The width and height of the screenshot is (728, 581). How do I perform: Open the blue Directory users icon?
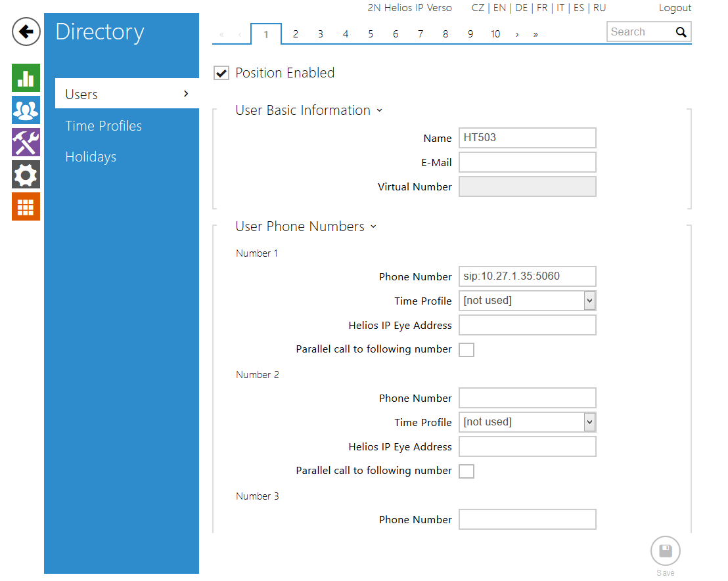26,110
